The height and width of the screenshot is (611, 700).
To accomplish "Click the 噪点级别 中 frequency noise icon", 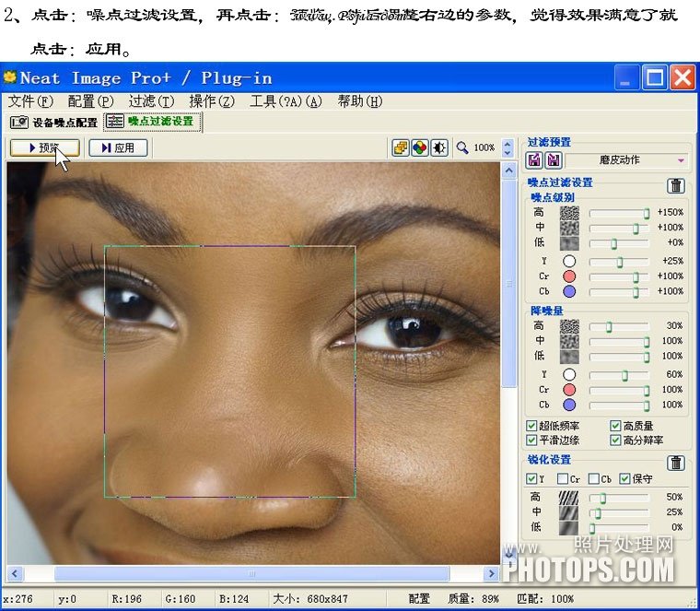I will (569, 229).
